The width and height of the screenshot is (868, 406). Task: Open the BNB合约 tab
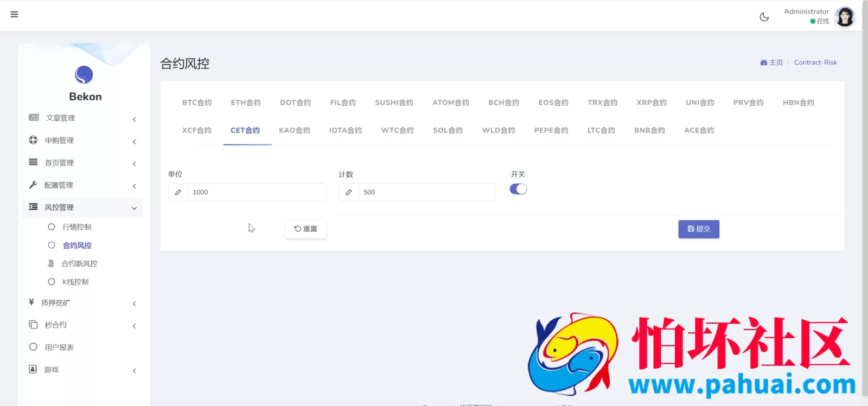point(649,130)
